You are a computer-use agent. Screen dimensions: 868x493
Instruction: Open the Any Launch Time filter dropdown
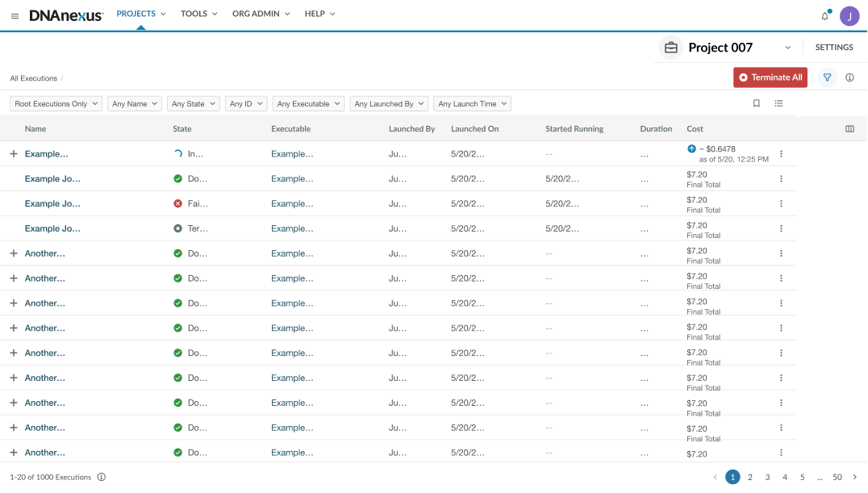click(472, 103)
